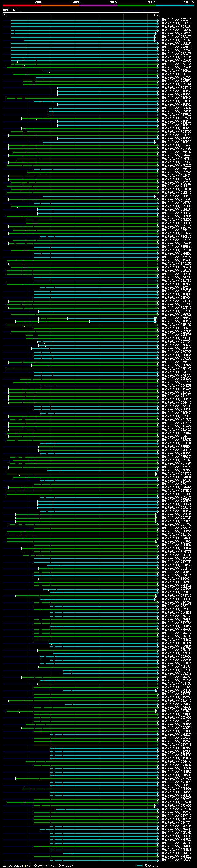The height and width of the screenshot is (868, 197).
Task: Click label UniRef100_A4QPL2
Action: click(x=177, y=121)
